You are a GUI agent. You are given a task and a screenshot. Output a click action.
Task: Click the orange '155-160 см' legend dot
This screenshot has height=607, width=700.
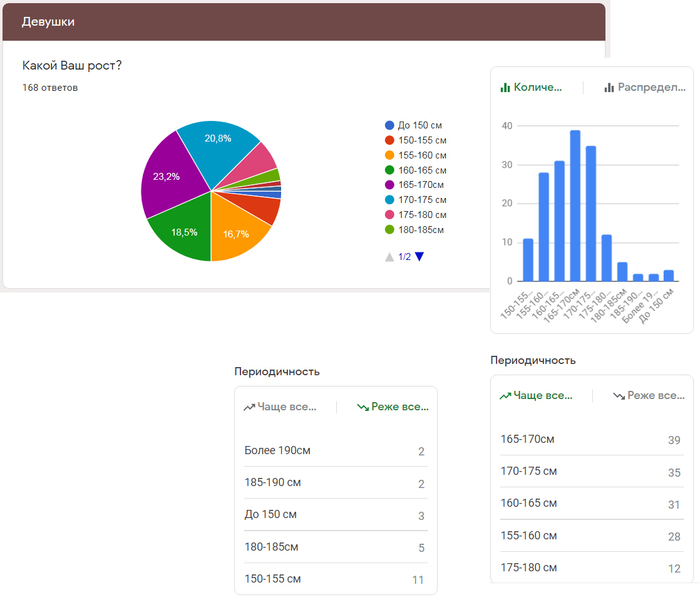pos(389,155)
